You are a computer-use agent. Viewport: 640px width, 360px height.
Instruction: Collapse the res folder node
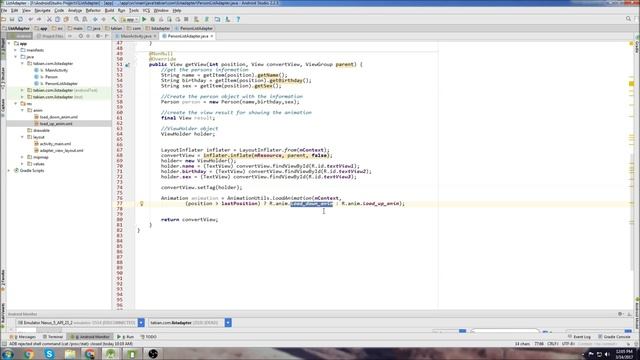(x=16, y=104)
